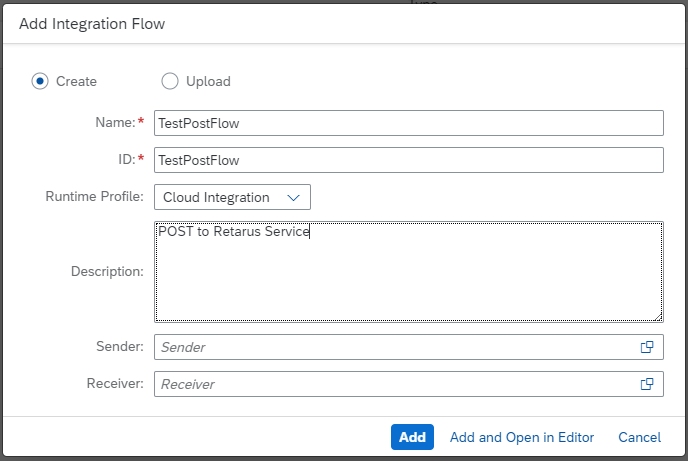Image resolution: width=688 pixels, height=461 pixels.
Task: Click the Description label
Action: tap(108, 272)
